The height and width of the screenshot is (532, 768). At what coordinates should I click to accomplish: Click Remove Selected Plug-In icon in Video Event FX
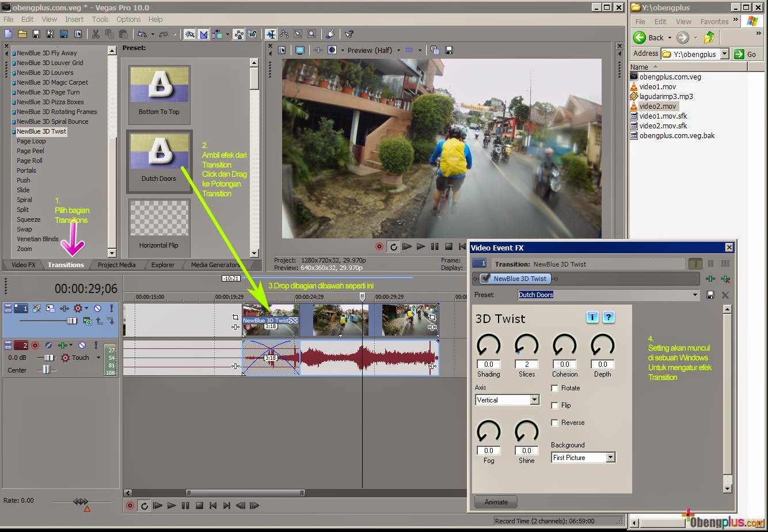pyautogui.click(x=725, y=279)
